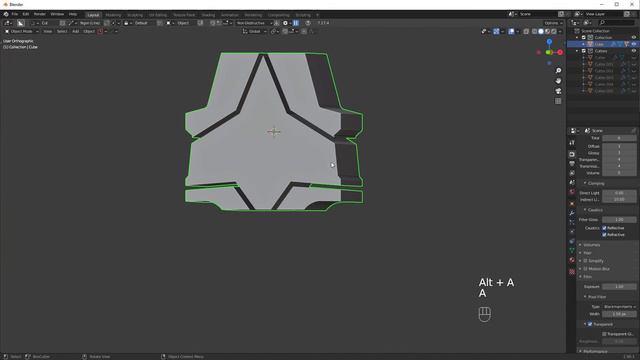Click the Filter Glossy value field
The height and width of the screenshot is (360, 640).
[619, 220]
